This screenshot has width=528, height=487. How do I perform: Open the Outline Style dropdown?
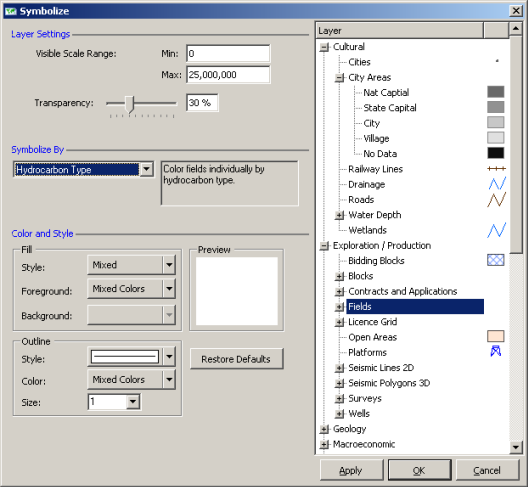pos(169,357)
